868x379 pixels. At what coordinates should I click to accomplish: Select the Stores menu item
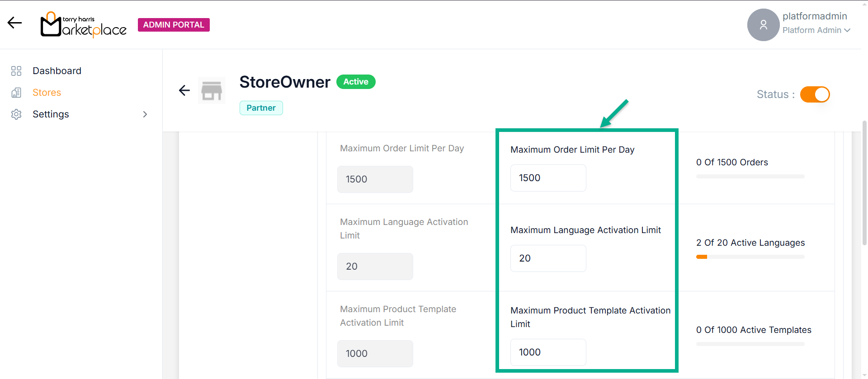point(47,93)
